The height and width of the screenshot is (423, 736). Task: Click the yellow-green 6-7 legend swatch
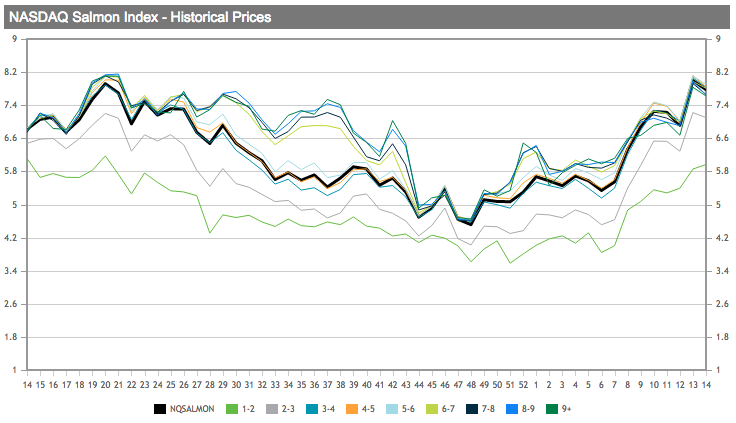tap(432, 409)
